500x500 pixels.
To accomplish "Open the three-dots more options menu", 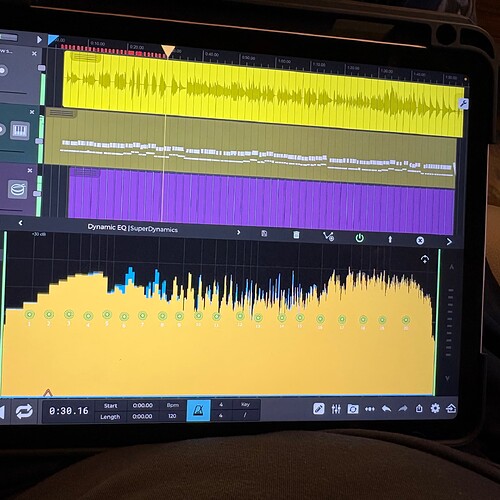I will coord(370,409).
